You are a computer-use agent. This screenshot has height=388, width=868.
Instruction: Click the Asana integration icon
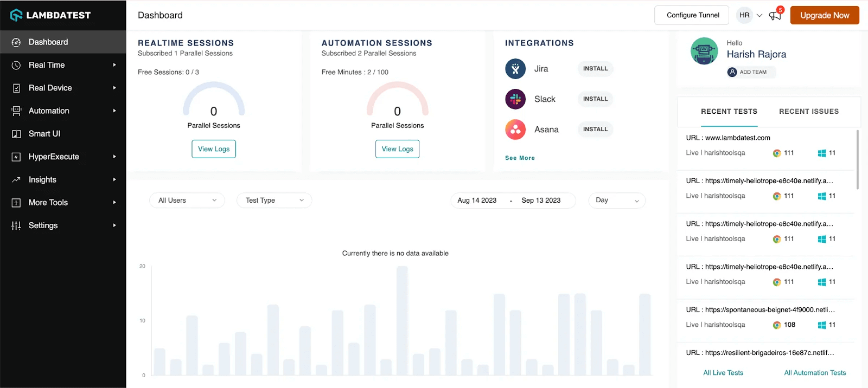pyautogui.click(x=515, y=130)
